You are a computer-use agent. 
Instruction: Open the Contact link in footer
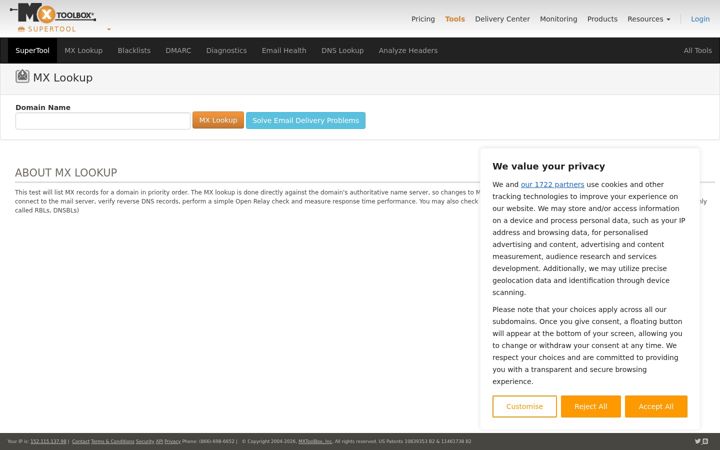pyautogui.click(x=81, y=441)
